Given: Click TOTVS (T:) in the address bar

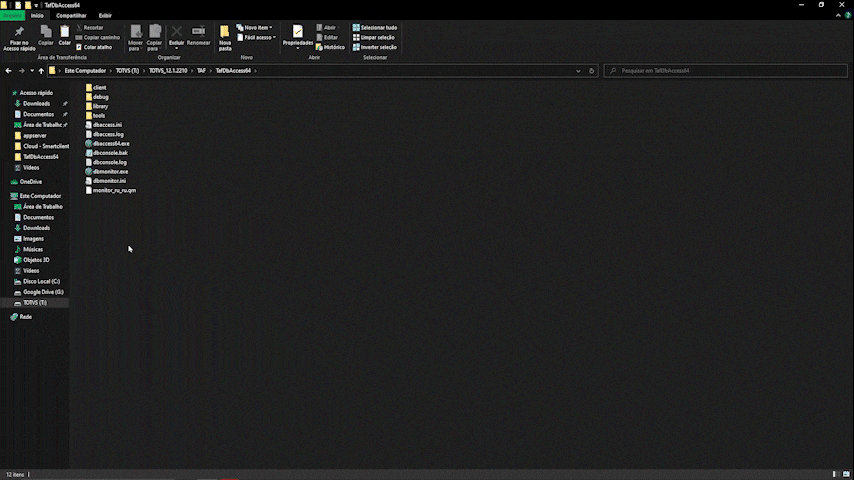Looking at the screenshot, I should (x=127, y=70).
